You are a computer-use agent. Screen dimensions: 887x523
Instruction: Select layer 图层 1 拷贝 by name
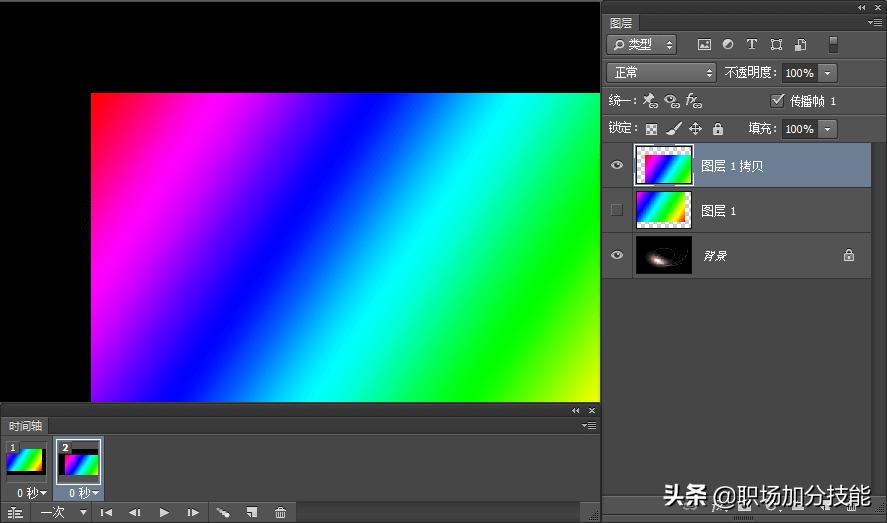point(732,166)
